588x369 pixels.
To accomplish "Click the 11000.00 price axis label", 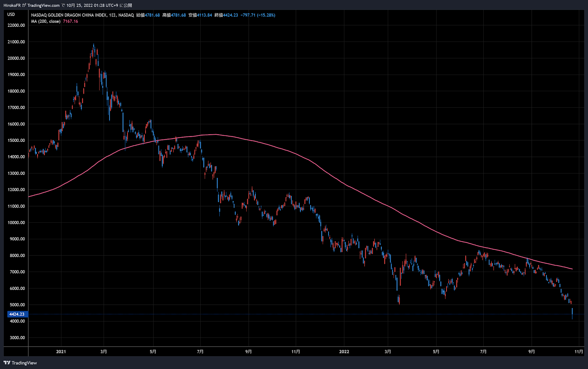I will pos(16,206).
